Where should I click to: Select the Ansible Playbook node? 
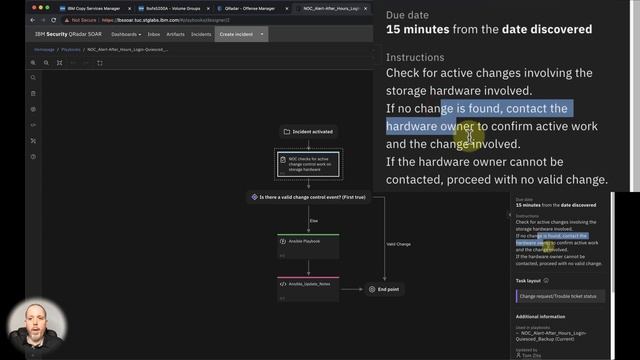tap(308, 247)
